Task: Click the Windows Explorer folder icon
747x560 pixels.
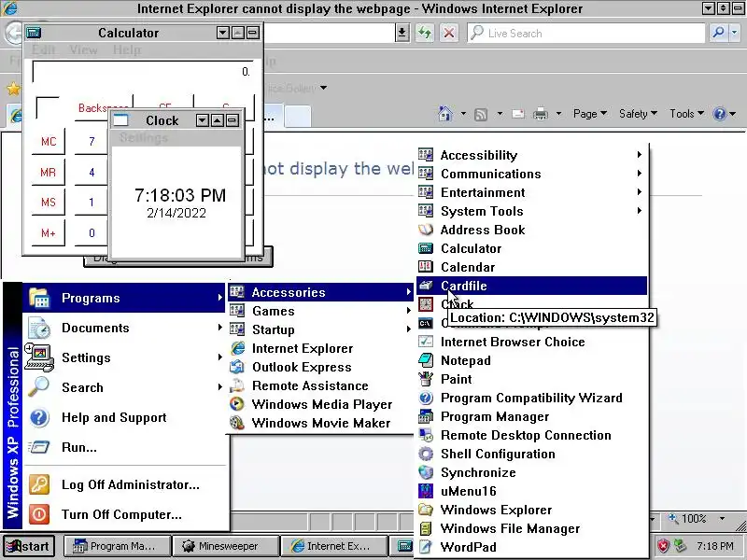Action: tap(426, 510)
